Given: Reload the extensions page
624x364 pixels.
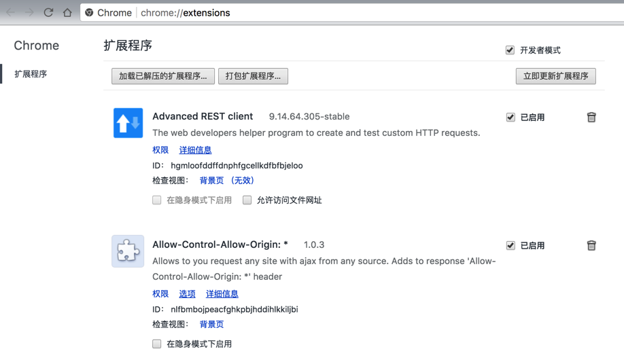Looking at the screenshot, I should coord(48,12).
